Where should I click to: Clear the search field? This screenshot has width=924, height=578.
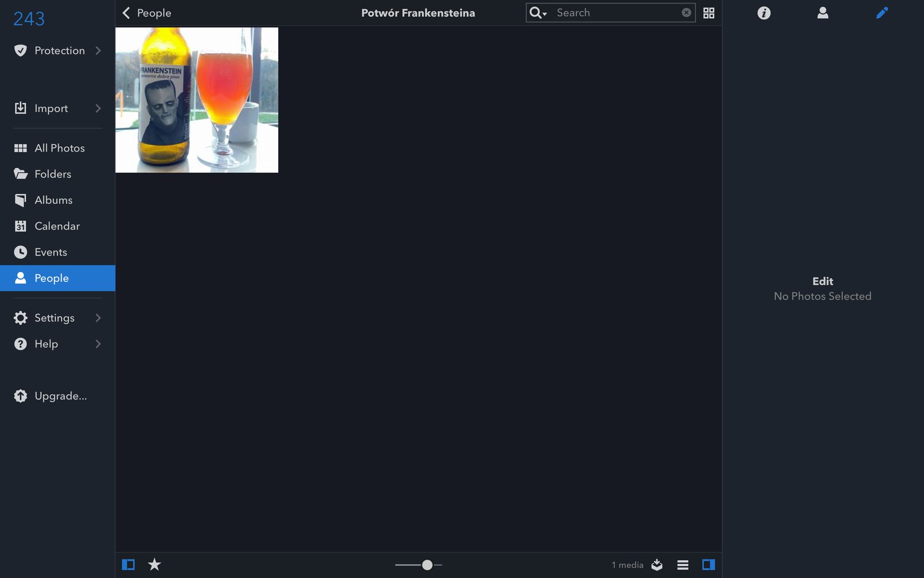tap(686, 12)
